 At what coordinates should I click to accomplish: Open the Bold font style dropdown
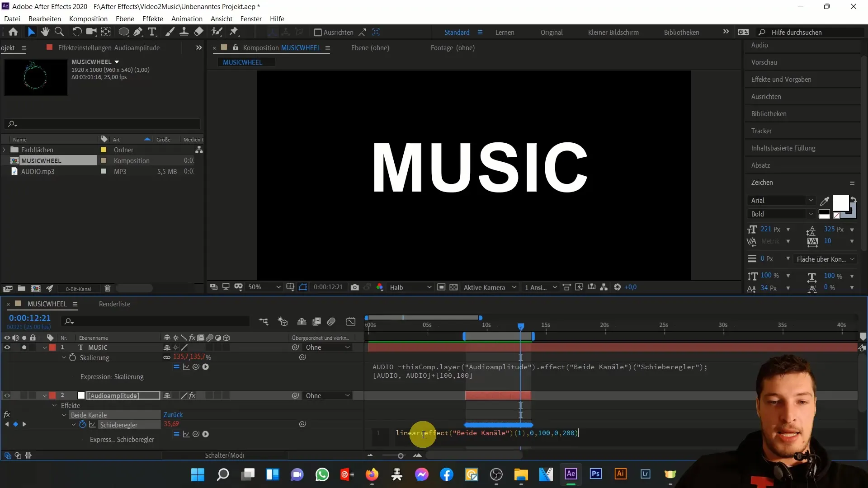pyautogui.click(x=781, y=214)
